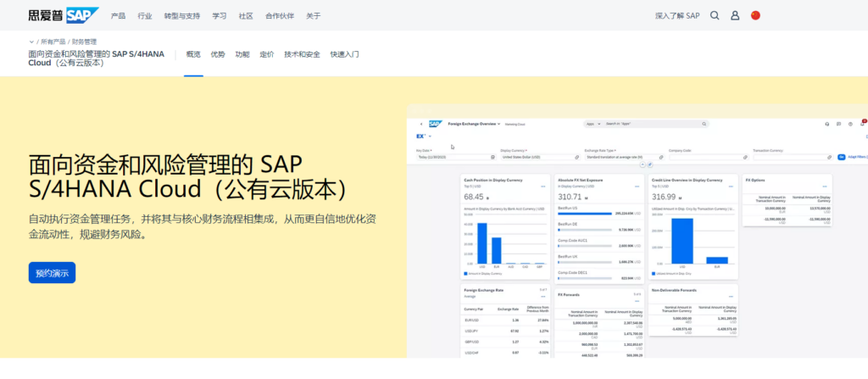Open the headset support icon in dashboard

tap(827, 124)
